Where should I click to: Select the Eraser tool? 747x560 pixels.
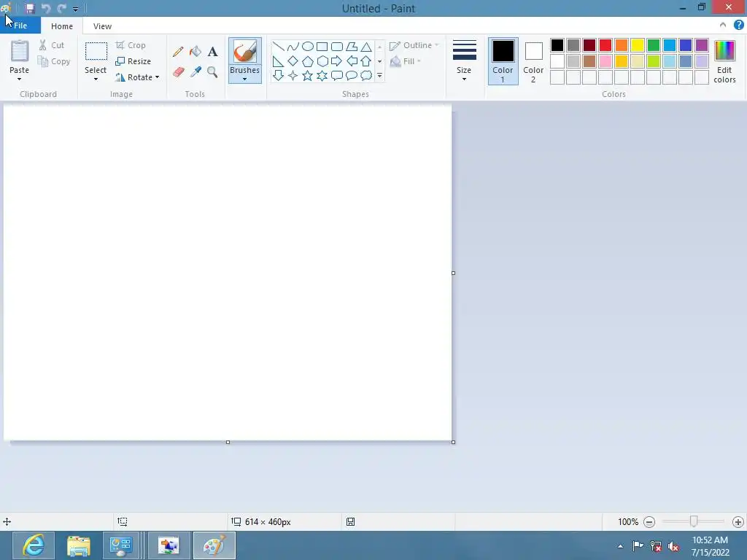point(178,72)
